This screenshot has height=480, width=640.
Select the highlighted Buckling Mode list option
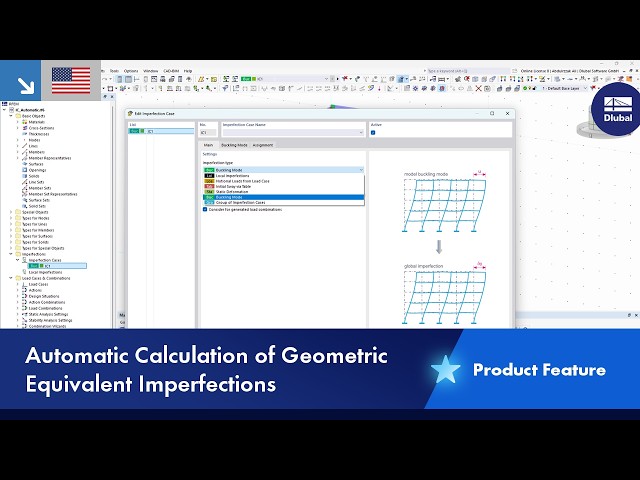[x=283, y=197]
